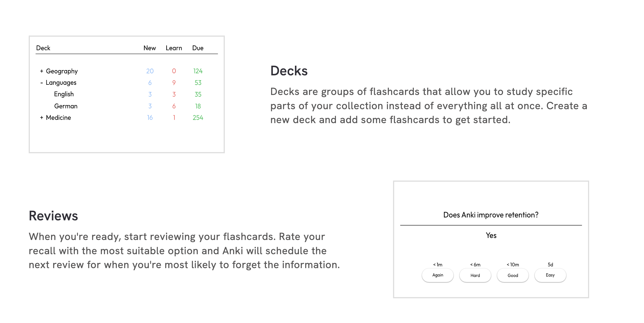
Task: Click the New column header
Action: click(x=149, y=48)
